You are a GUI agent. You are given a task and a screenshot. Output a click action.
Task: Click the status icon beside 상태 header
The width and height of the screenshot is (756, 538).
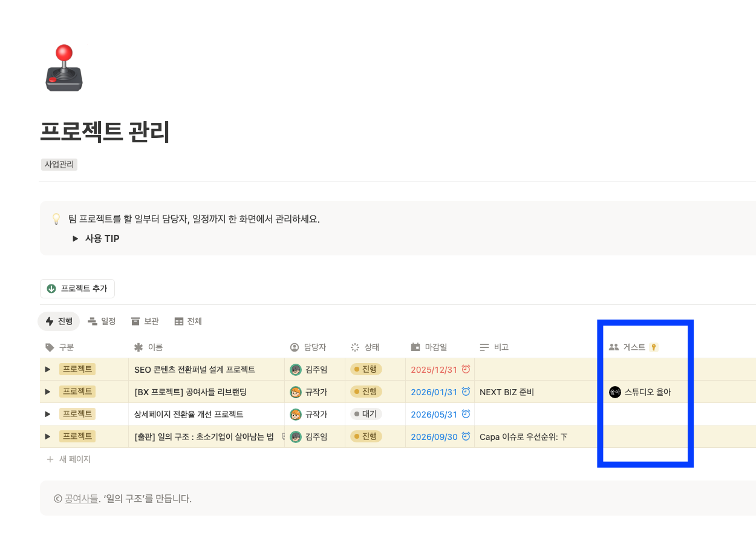[x=354, y=347]
